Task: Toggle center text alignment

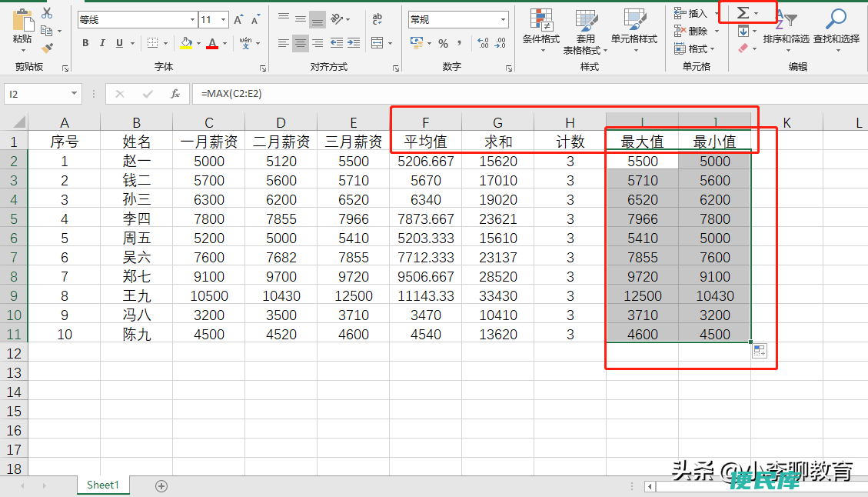Action: [301, 42]
